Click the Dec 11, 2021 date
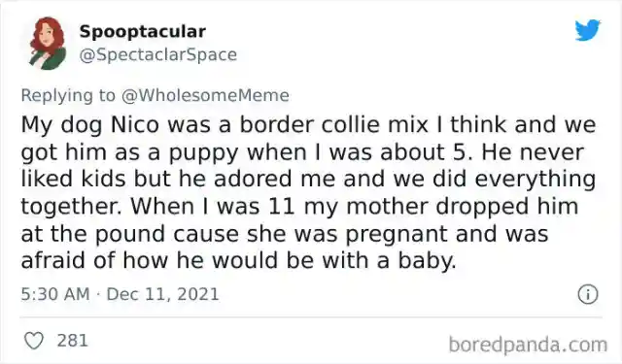Viewport: 622px width, 364px height. tap(162, 294)
